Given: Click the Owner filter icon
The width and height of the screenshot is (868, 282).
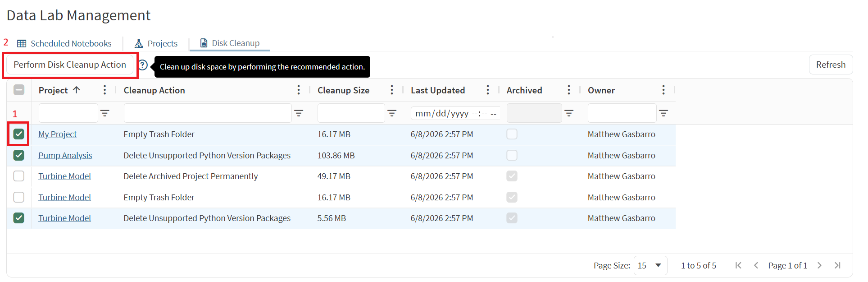Looking at the screenshot, I should [x=663, y=113].
